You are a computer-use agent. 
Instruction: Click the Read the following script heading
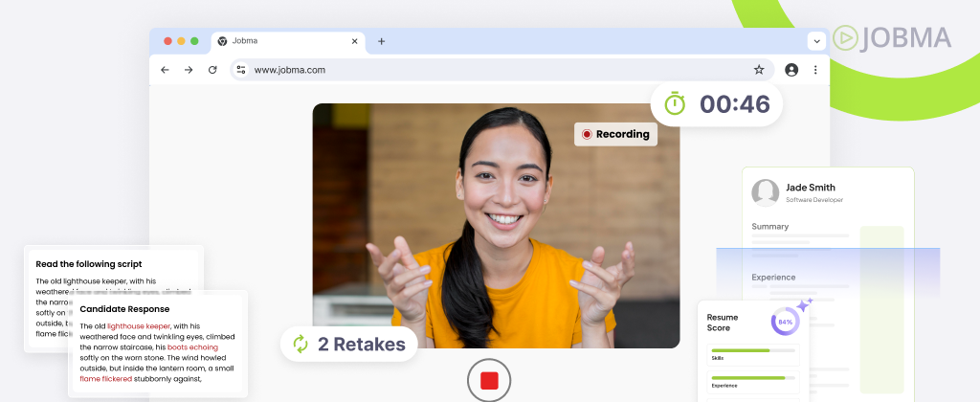coord(89,264)
